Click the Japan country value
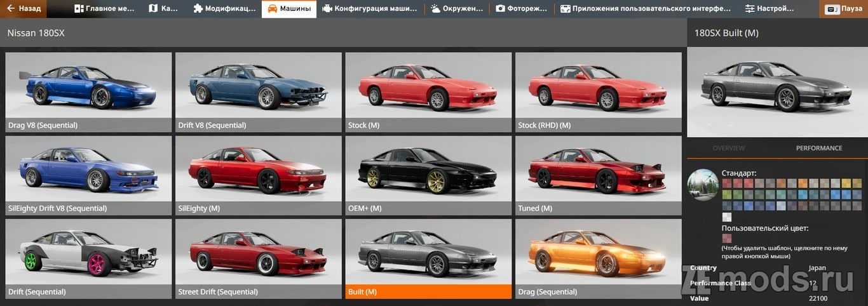 [x=817, y=268]
